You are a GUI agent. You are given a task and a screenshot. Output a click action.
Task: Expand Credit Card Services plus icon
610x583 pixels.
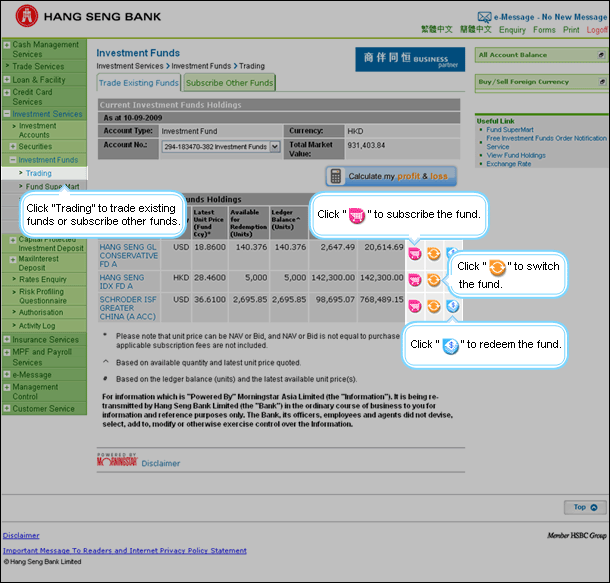click(7, 93)
